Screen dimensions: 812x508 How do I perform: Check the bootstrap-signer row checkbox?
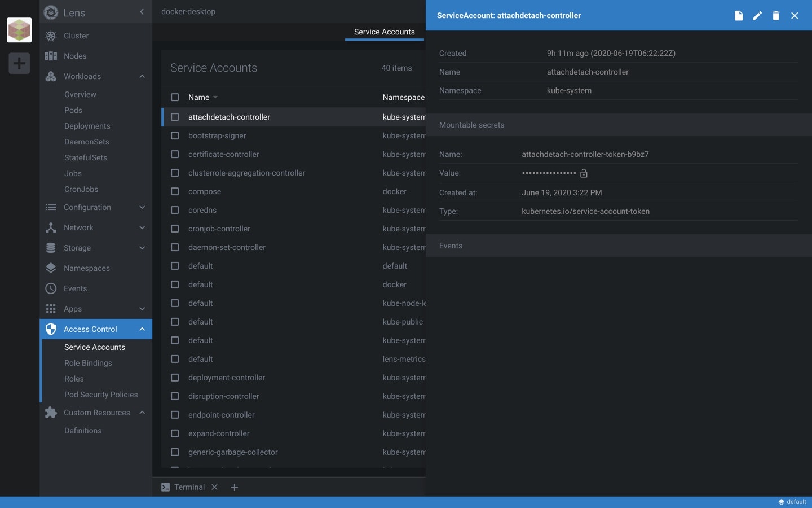point(175,135)
